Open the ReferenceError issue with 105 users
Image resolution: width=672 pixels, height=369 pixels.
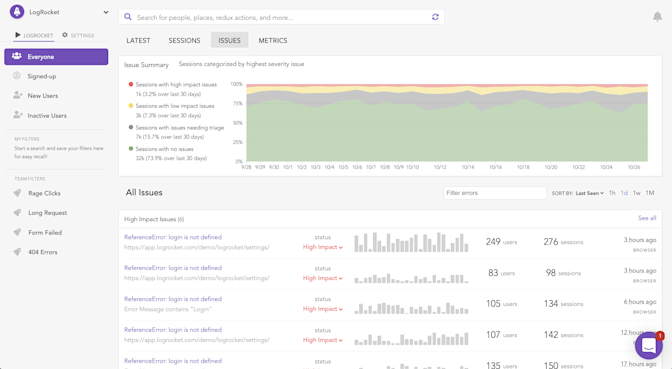[173, 299]
